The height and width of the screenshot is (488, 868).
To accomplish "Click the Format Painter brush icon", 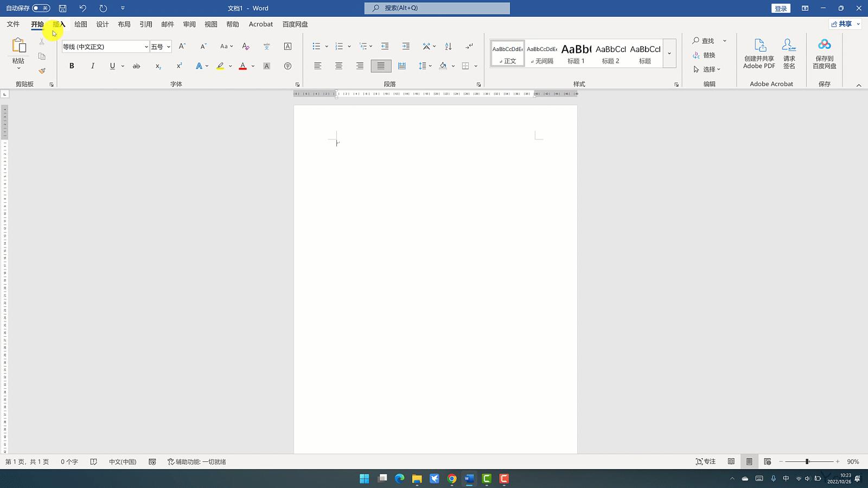I will point(42,71).
